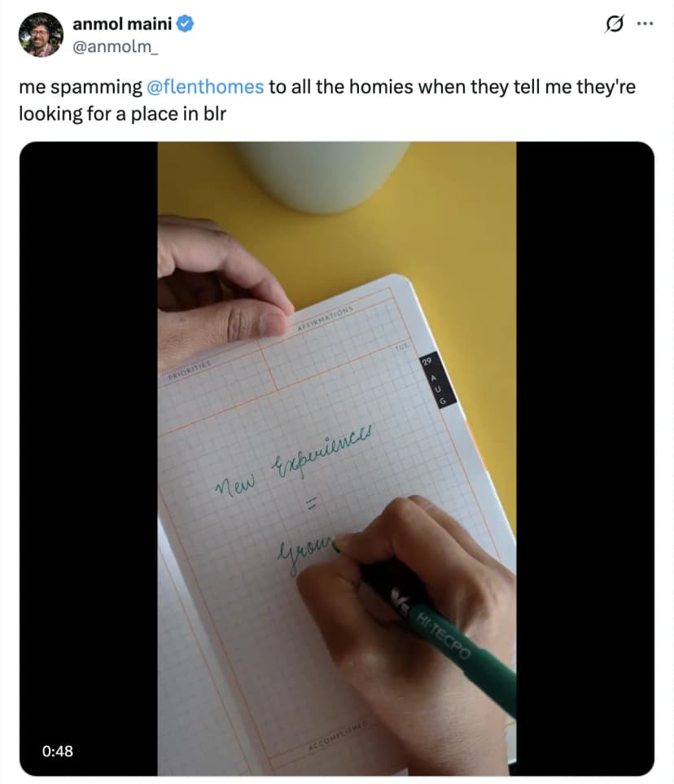The width and height of the screenshot is (674, 784).
Task: Open the three-dot more options menu
Action: click(x=645, y=24)
